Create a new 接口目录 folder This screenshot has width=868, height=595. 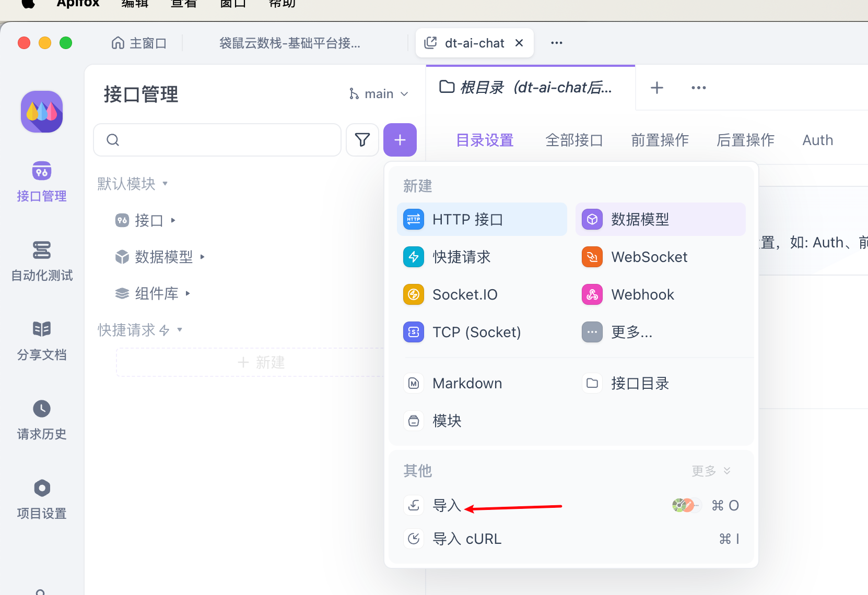pyautogui.click(x=660, y=383)
